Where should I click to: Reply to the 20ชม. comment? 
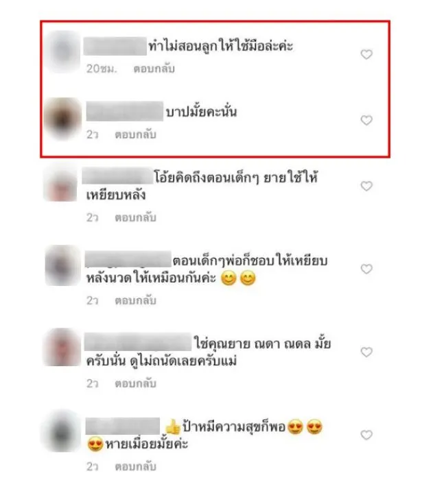click(154, 69)
